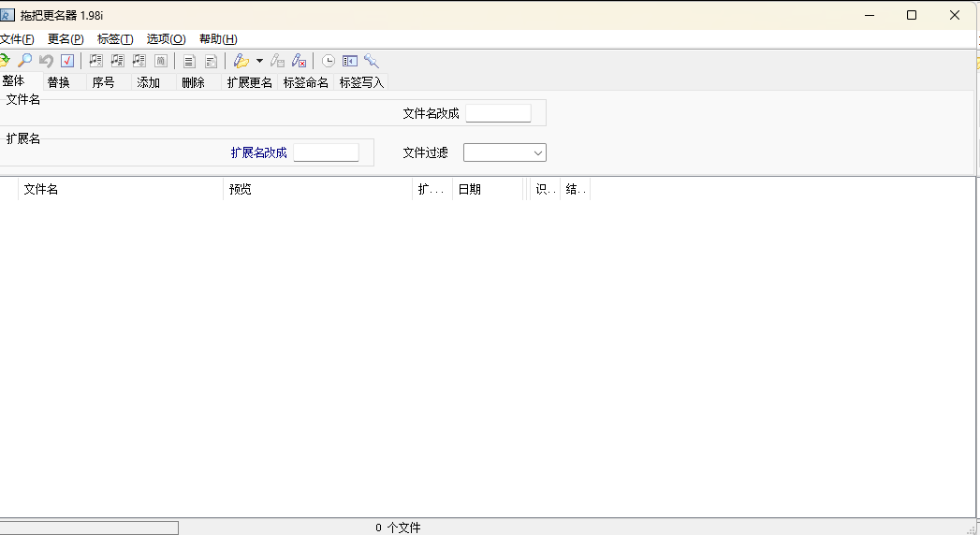Click the 0 个文件 status text

point(398,528)
